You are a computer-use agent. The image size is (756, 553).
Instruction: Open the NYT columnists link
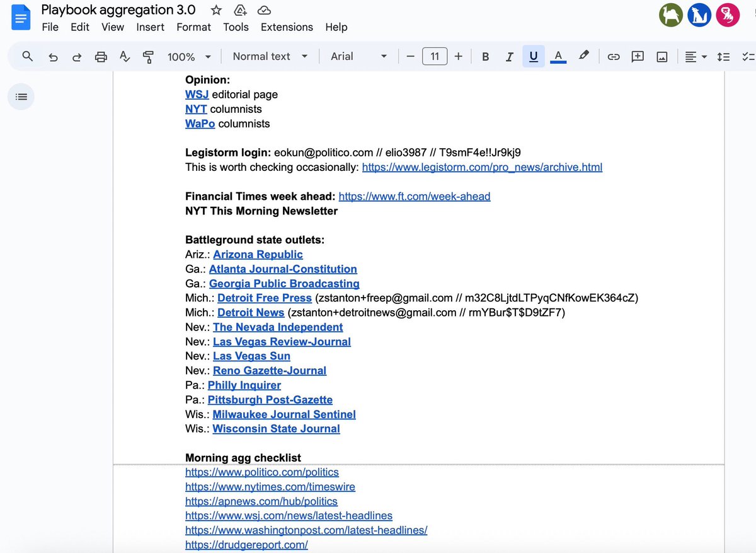click(196, 109)
